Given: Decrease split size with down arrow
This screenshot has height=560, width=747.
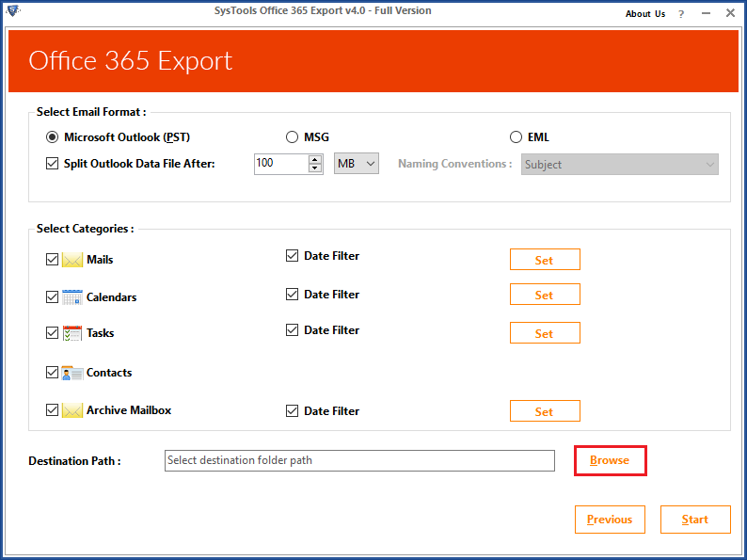Looking at the screenshot, I should point(315,168).
